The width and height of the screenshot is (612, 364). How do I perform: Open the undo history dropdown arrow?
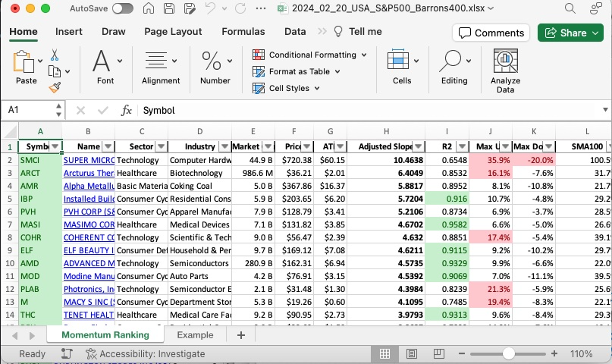click(x=224, y=8)
